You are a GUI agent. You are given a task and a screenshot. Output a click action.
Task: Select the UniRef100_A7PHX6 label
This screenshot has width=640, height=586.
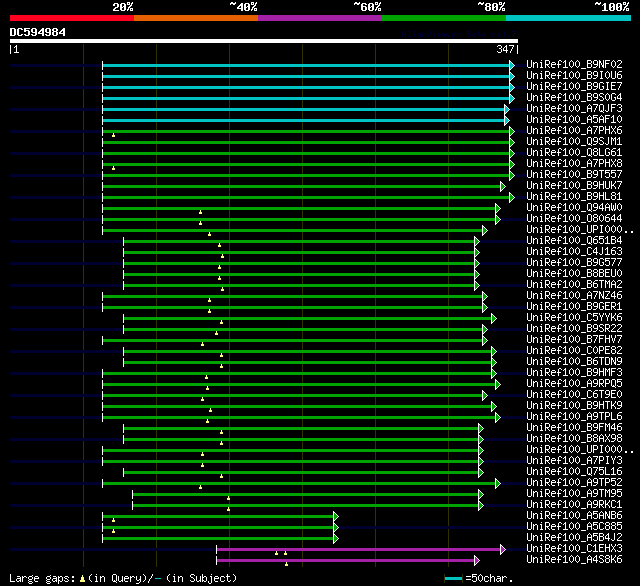(574, 131)
